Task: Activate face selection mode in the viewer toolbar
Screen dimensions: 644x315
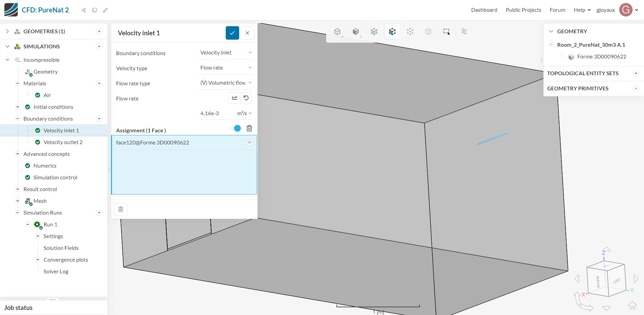Action: click(392, 32)
